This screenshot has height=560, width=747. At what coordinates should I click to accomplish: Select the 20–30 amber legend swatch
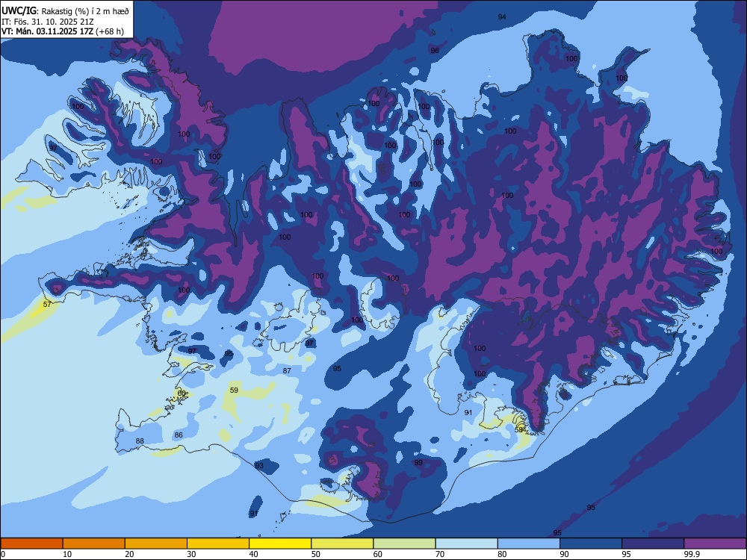pyautogui.click(x=156, y=544)
